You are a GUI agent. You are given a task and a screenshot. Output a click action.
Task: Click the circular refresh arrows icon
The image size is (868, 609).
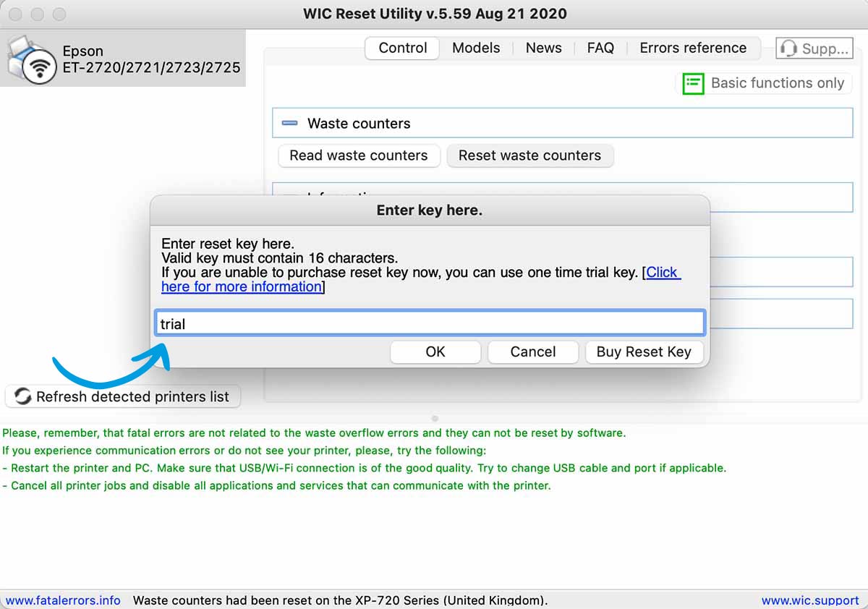23,396
